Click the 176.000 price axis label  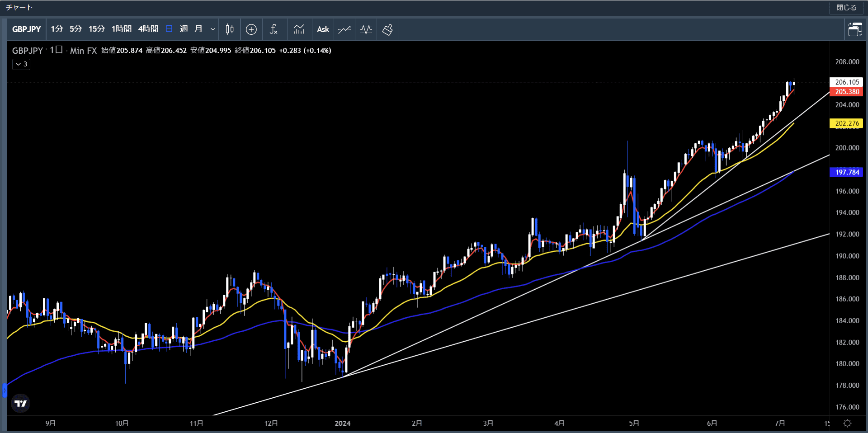click(x=847, y=407)
